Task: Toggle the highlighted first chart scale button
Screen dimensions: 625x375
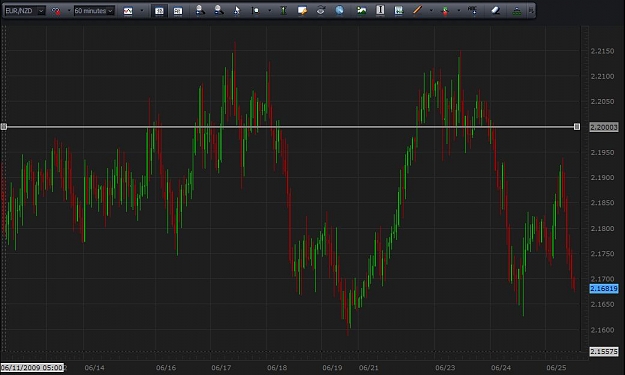Action: [x=159, y=11]
